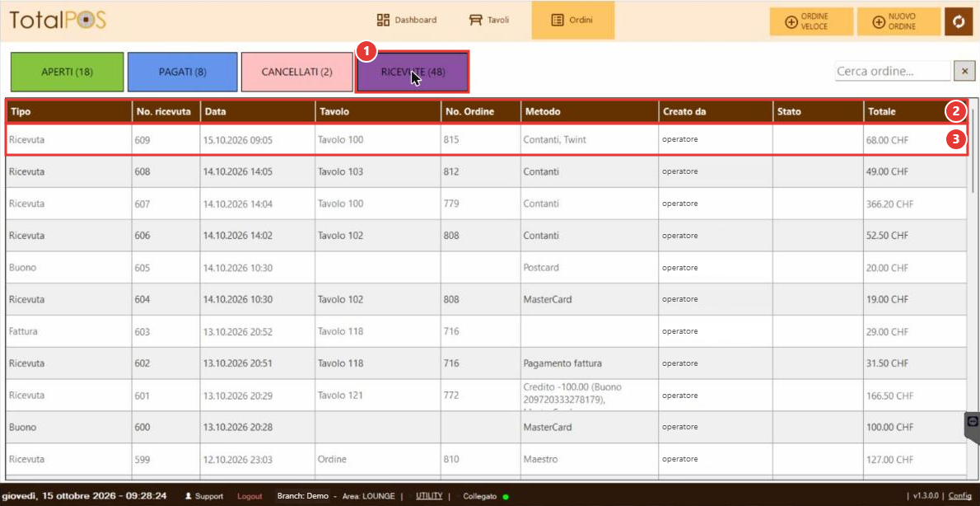This screenshot has width=980, height=506.
Task: Click the Branch: Demo status entry
Action: [302, 496]
